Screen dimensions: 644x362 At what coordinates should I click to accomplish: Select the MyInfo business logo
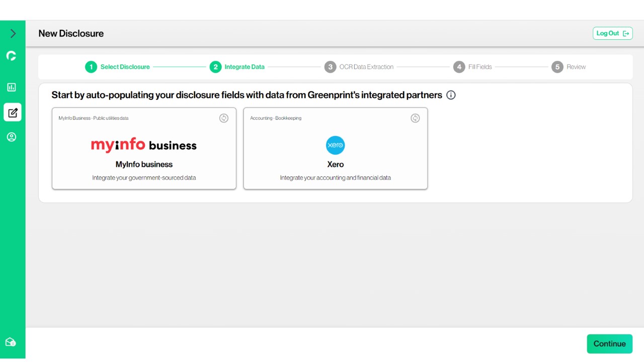144,145
